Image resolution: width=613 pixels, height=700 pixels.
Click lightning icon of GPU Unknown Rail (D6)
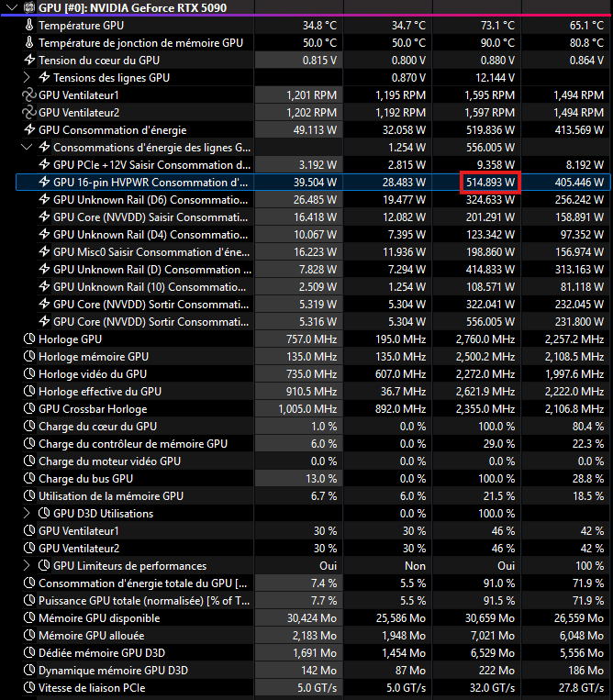[44, 200]
